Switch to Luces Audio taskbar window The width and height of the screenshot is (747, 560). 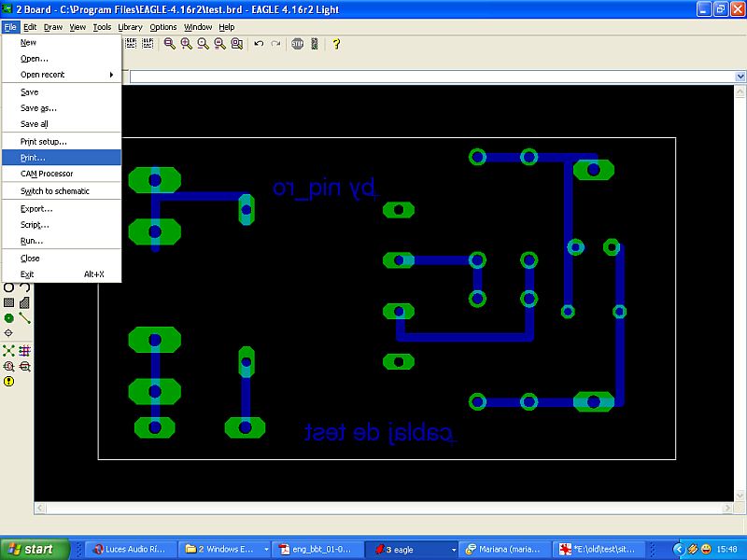[130, 549]
